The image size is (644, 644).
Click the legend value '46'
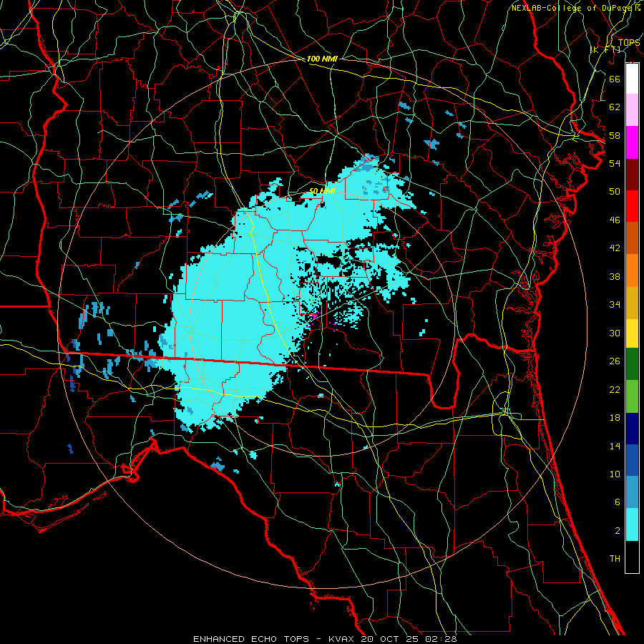click(x=615, y=220)
